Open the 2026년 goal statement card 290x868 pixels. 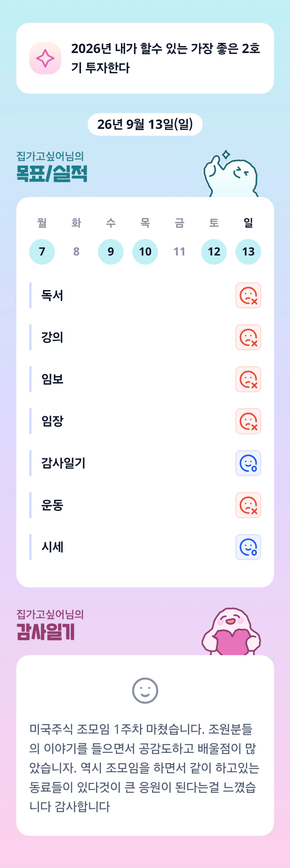tap(145, 58)
